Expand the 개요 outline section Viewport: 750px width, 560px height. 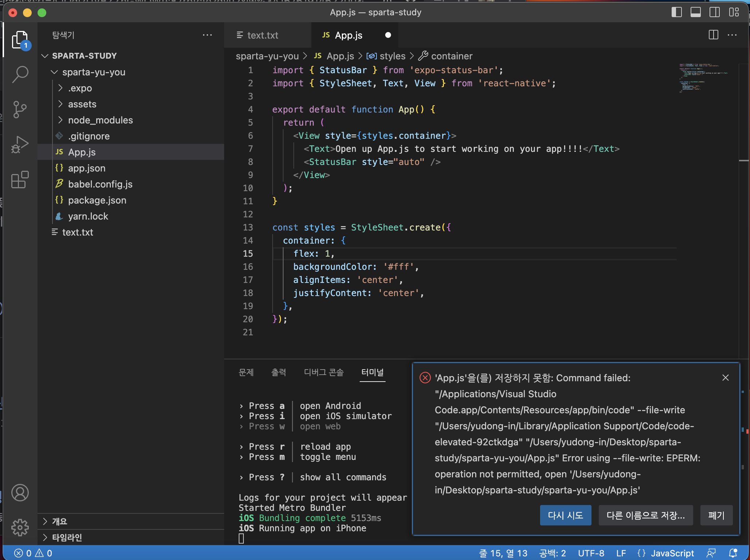(131, 521)
